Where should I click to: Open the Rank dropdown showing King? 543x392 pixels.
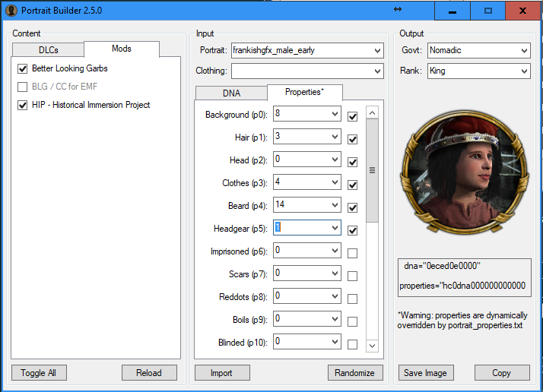point(524,71)
